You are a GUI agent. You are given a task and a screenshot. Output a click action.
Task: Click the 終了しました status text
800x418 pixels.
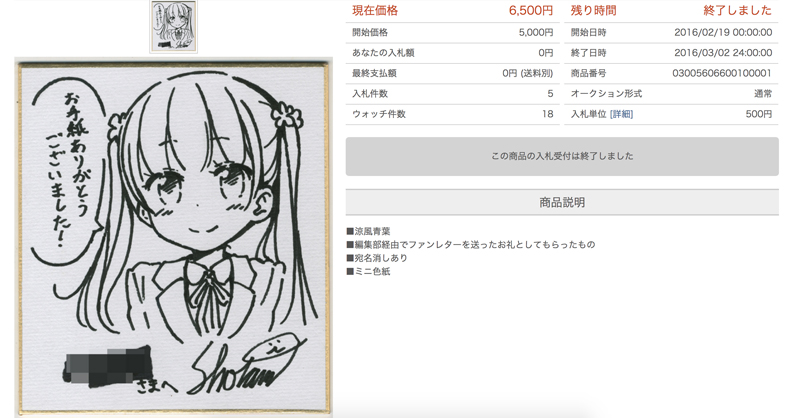pyautogui.click(x=737, y=11)
